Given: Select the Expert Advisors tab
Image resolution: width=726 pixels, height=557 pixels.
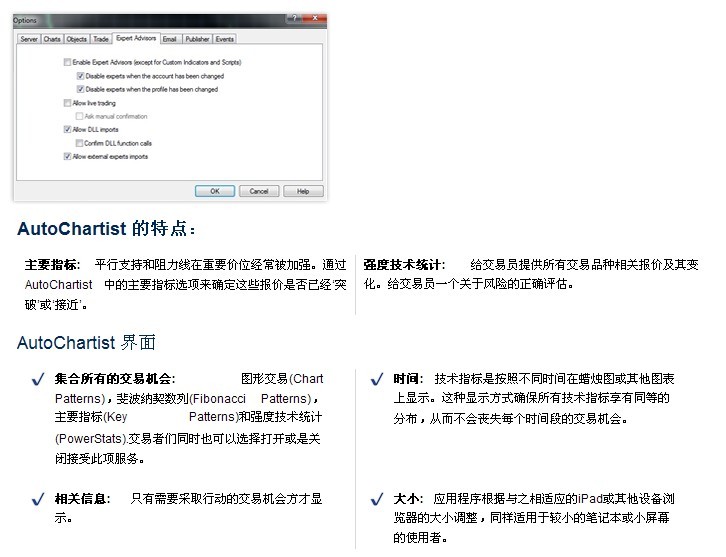Looking at the screenshot, I should click(136, 38).
